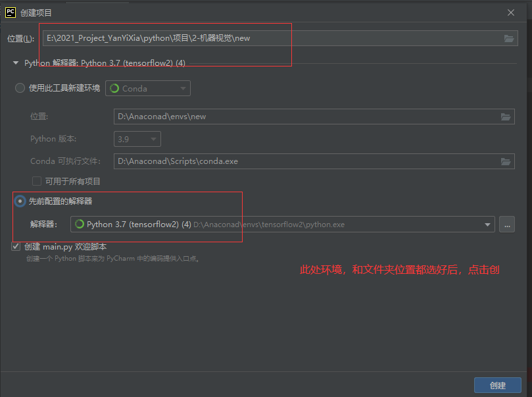532x397 pixels.
Task: Click the green interpreter icon beside Python 3.7
Action: [80, 224]
